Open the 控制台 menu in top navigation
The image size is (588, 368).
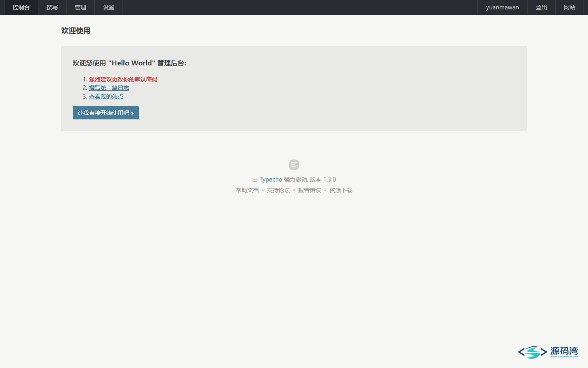(21, 7)
